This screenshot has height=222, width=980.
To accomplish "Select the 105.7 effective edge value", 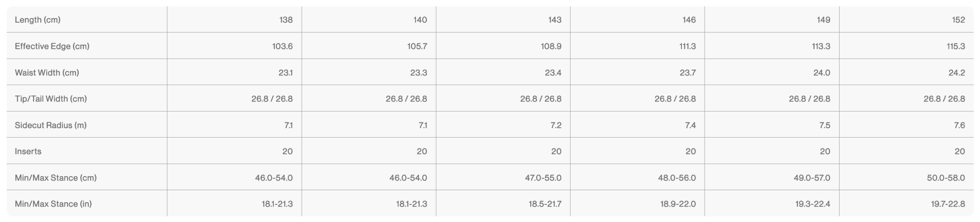I will click(417, 46).
